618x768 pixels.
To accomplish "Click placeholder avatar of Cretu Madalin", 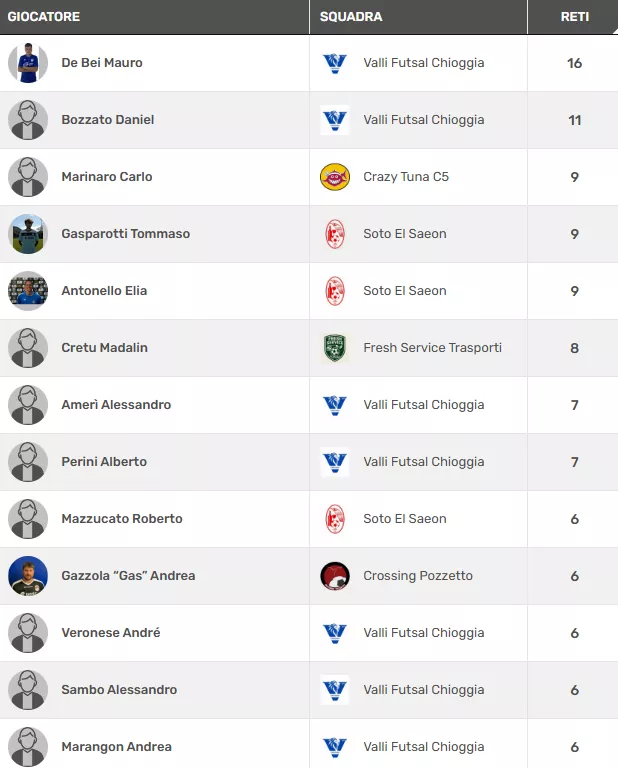I will coord(28,348).
